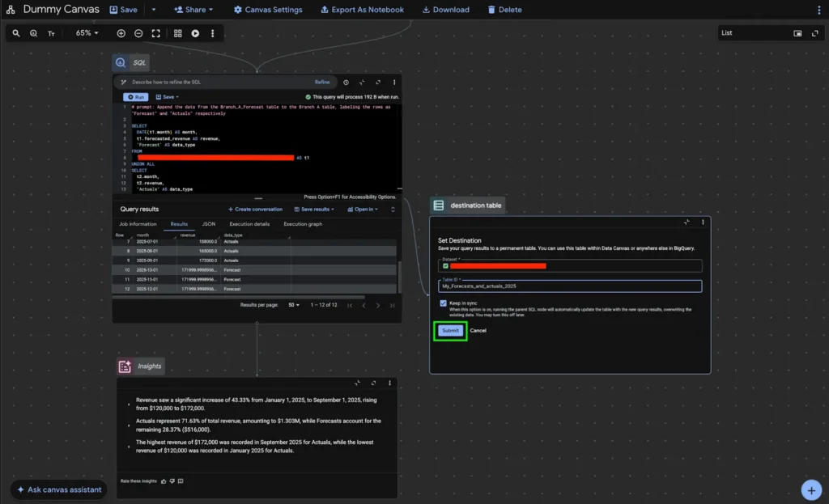Click the zoom out minus icon

(x=138, y=33)
